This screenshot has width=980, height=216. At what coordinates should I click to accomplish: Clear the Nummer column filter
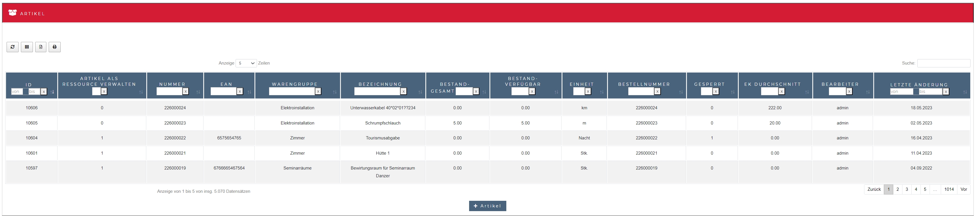coord(186,92)
